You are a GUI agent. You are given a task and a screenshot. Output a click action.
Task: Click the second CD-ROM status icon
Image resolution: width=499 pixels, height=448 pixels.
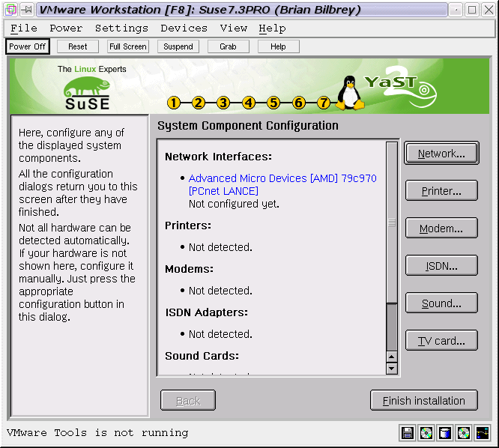click(464, 432)
